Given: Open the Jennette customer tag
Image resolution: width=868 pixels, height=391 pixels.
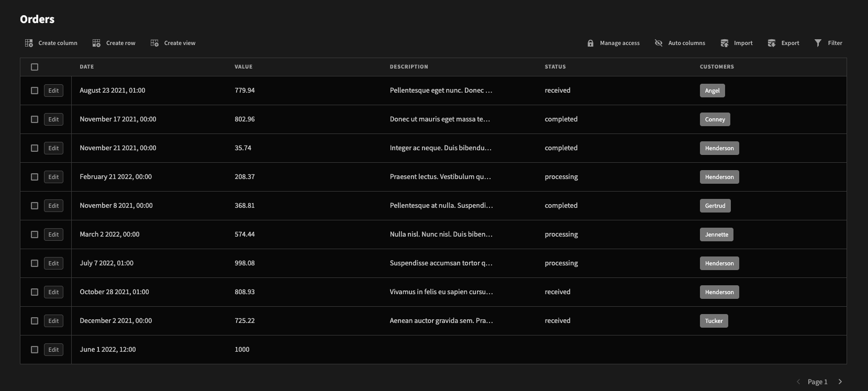Looking at the screenshot, I should coord(716,234).
